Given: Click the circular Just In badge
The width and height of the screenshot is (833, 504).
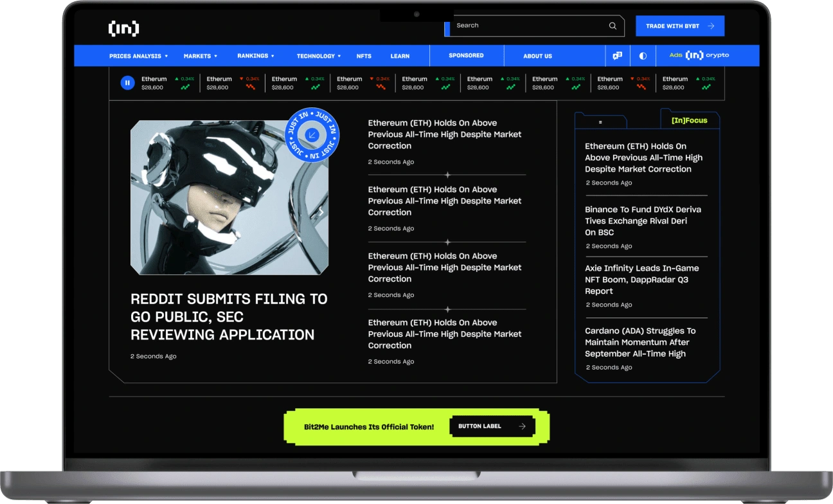Looking at the screenshot, I should pos(312,134).
